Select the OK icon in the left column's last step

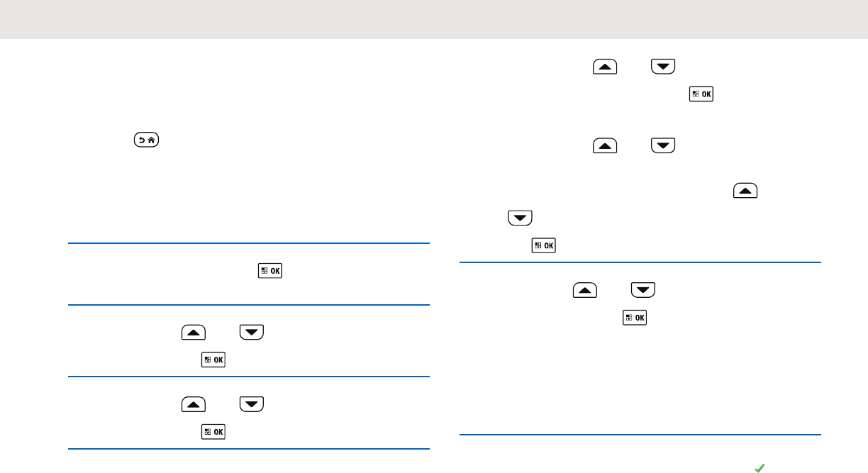pyautogui.click(x=213, y=430)
